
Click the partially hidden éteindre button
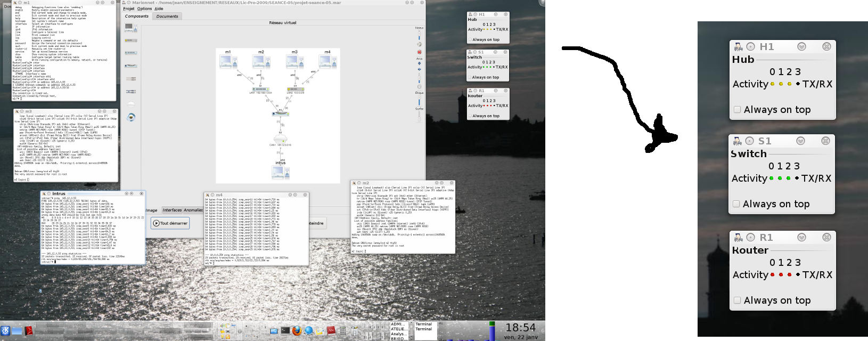(x=317, y=223)
